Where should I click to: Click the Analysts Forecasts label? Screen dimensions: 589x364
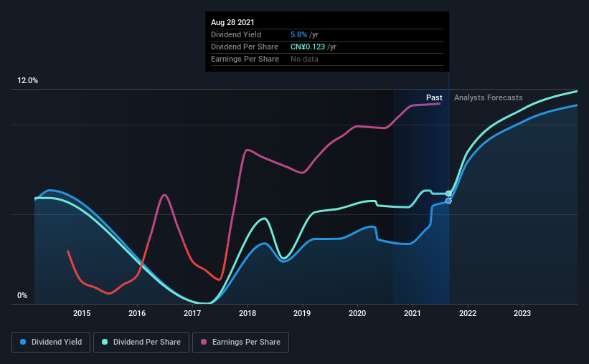coord(489,97)
